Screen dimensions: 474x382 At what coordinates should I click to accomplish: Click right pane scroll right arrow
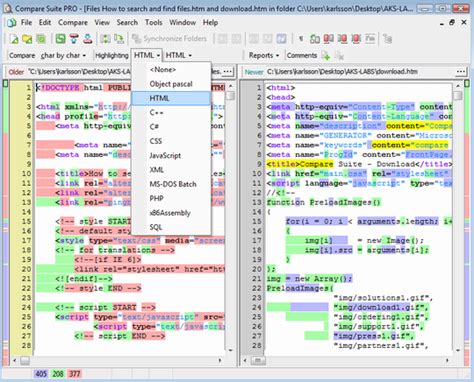[447, 360]
